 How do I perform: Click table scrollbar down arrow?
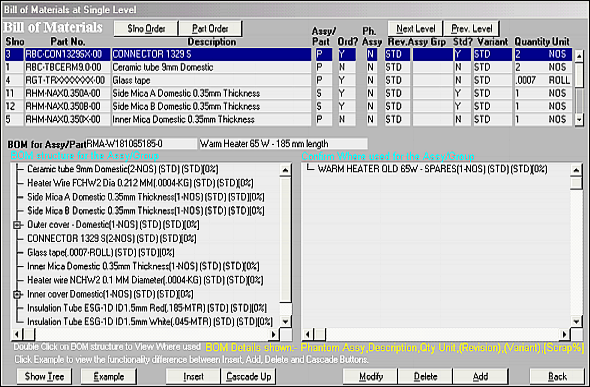click(579, 120)
